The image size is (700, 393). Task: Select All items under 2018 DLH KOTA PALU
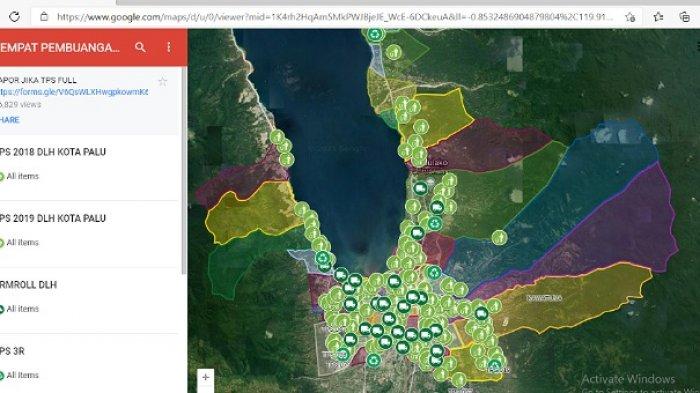(x=22, y=176)
